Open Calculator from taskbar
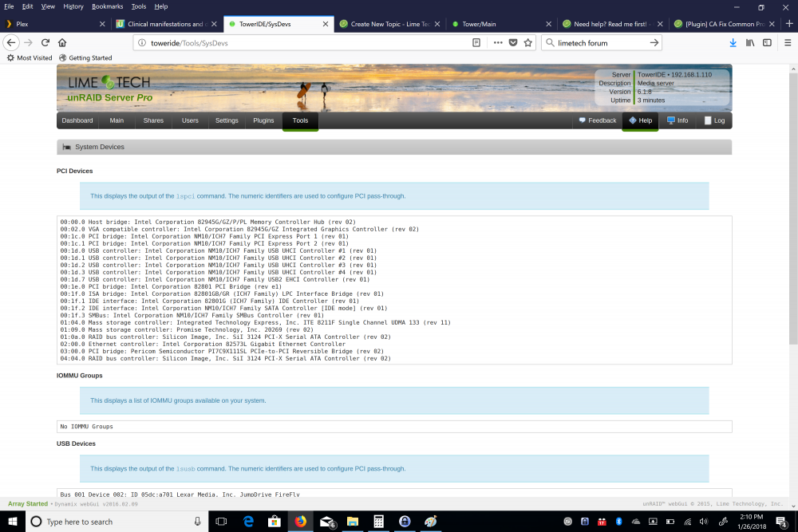The height and width of the screenshot is (532, 798). tap(378, 522)
